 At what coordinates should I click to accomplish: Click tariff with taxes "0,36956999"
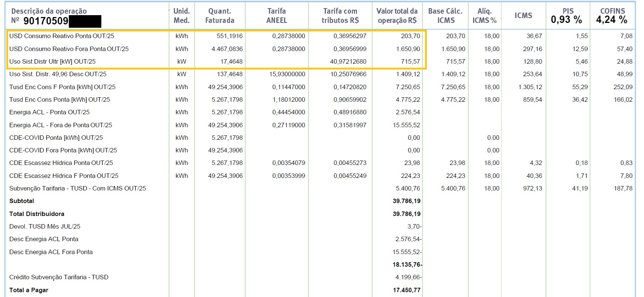pyautogui.click(x=350, y=49)
